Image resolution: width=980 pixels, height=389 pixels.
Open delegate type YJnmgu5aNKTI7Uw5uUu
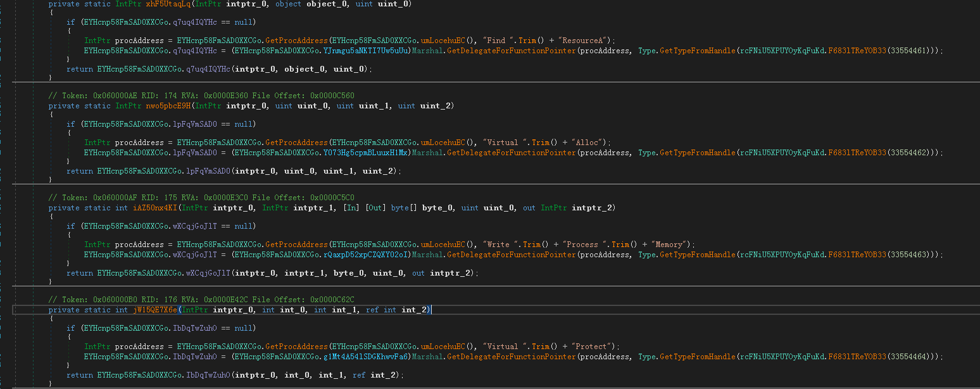click(367, 51)
